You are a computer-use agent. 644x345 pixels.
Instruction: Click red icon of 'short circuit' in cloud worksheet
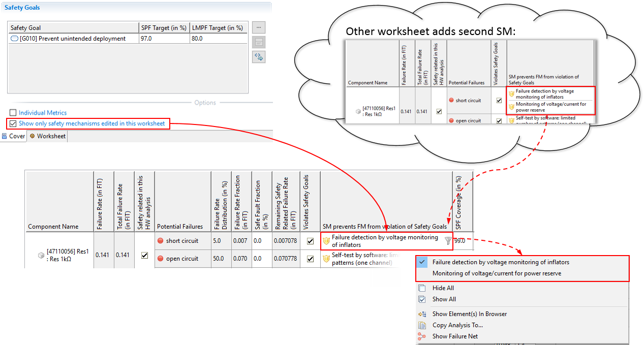451,101
